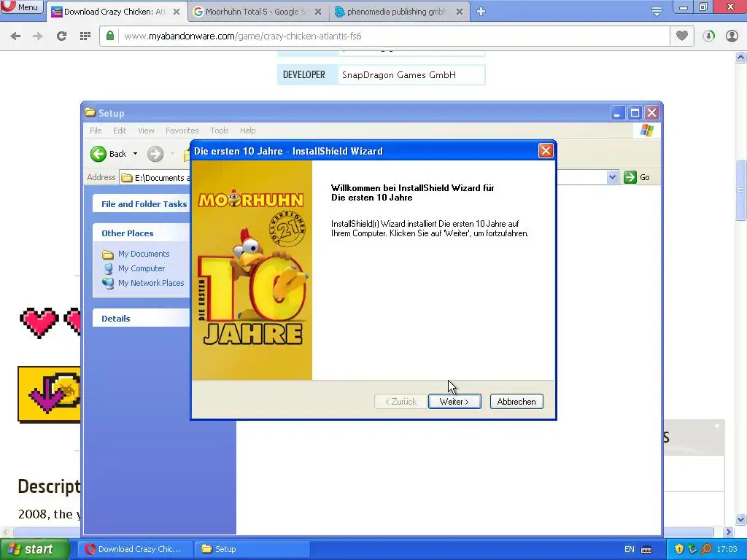The width and height of the screenshot is (747, 560).
Task: Open My Network Places link
Action: pos(151,283)
